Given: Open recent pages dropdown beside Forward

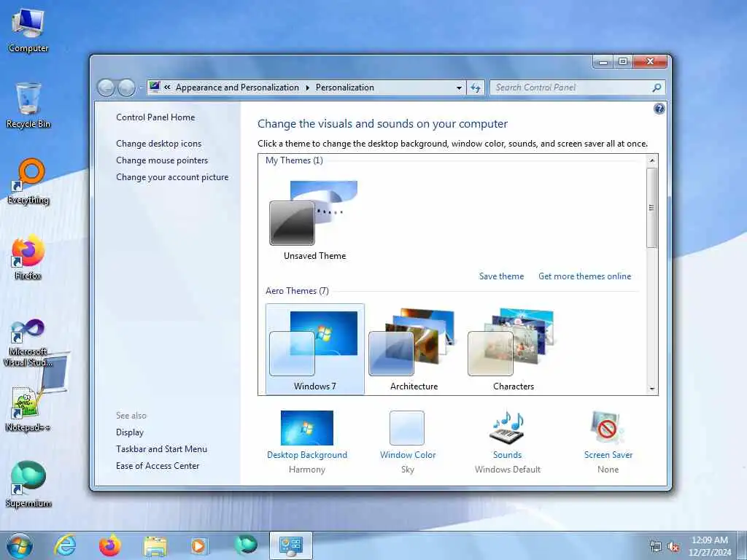Looking at the screenshot, I should click(141, 88).
